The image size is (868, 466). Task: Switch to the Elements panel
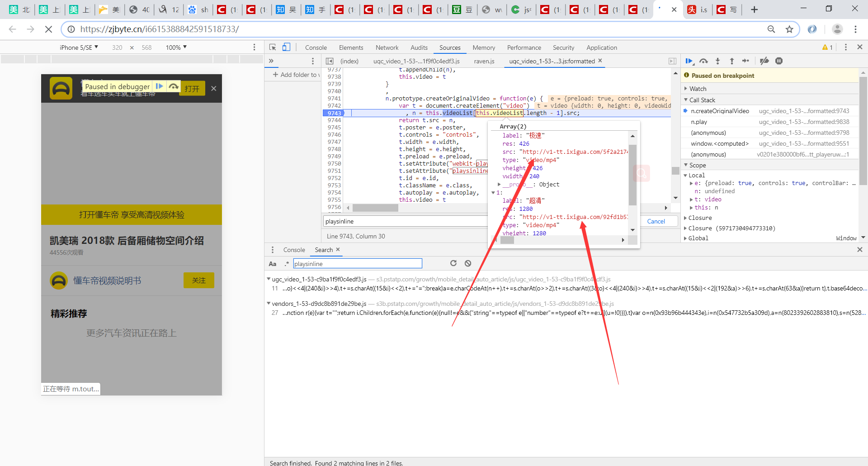pos(351,48)
